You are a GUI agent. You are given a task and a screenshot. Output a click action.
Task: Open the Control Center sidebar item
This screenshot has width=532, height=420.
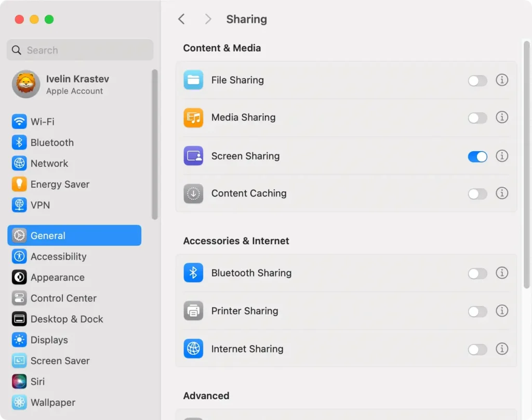pyautogui.click(x=63, y=298)
